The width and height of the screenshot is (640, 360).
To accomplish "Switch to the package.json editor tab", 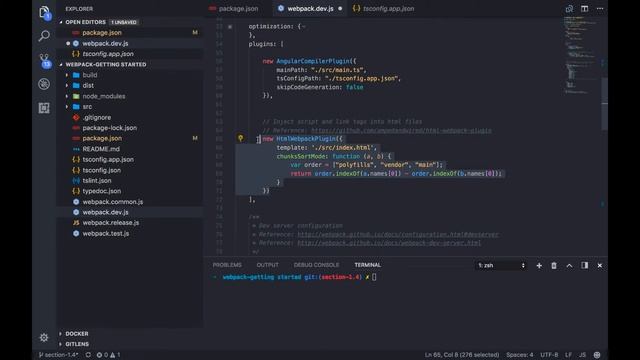I will (238, 9).
